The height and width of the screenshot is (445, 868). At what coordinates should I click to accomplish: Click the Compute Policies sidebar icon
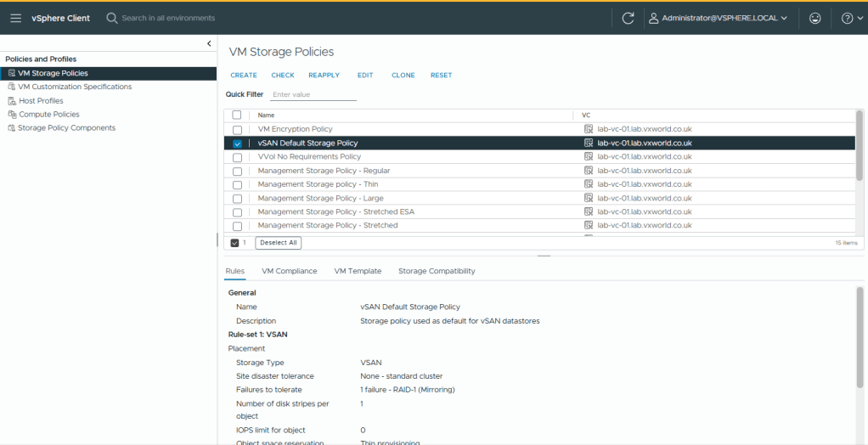11,114
